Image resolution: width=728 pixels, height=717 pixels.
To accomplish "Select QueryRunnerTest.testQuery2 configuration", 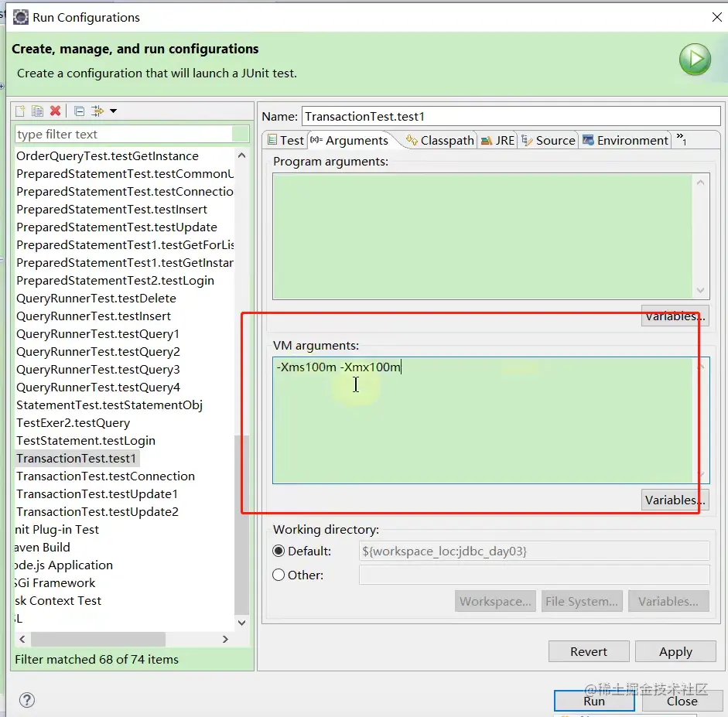I will pyautogui.click(x=98, y=351).
